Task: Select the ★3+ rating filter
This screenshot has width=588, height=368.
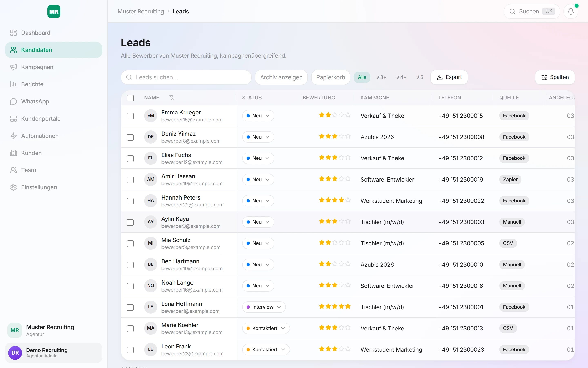Action: point(381,77)
